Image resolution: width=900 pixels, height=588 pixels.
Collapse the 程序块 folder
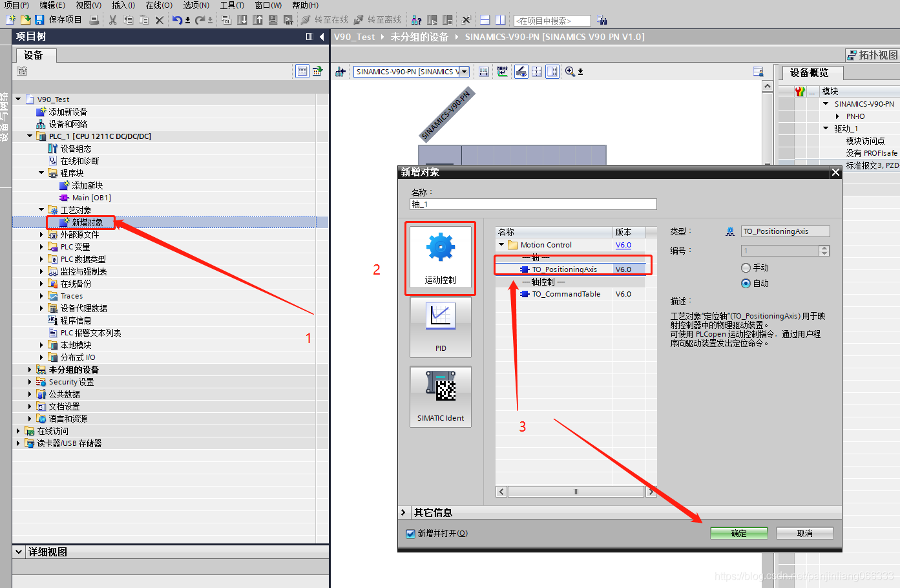[x=41, y=173]
